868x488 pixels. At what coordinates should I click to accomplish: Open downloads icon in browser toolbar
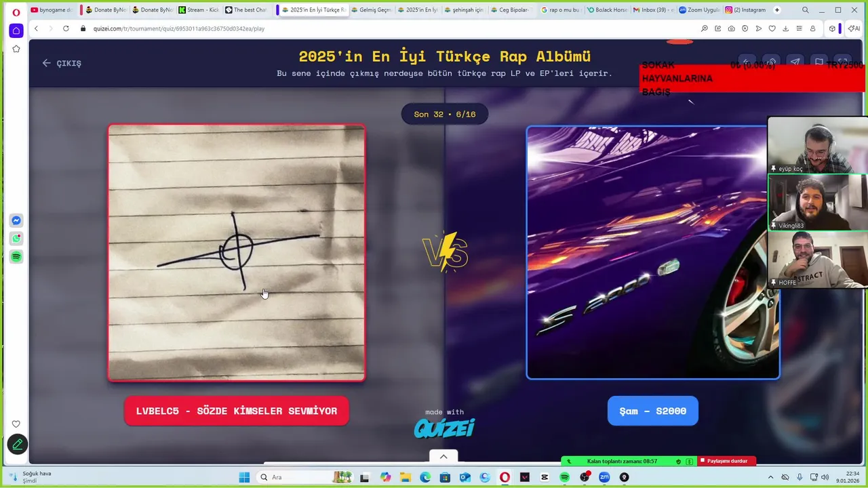pyautogui.click(x=785, y=28)
